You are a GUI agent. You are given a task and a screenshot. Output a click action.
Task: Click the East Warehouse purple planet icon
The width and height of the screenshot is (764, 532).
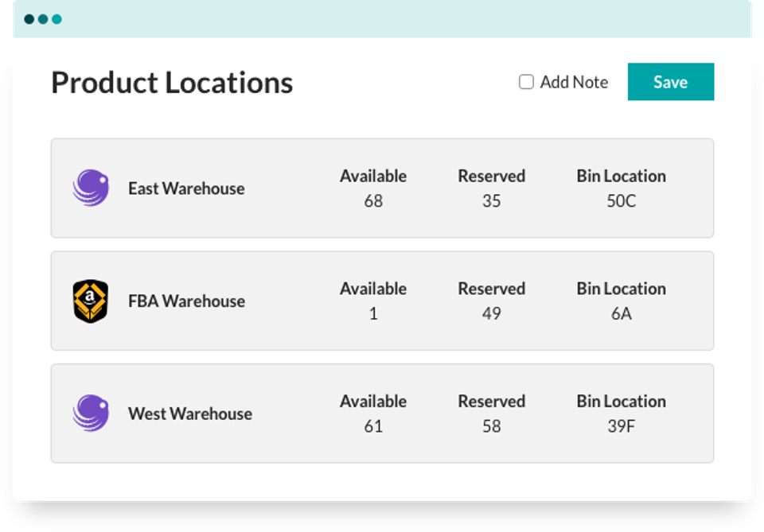tap(91, 188)
